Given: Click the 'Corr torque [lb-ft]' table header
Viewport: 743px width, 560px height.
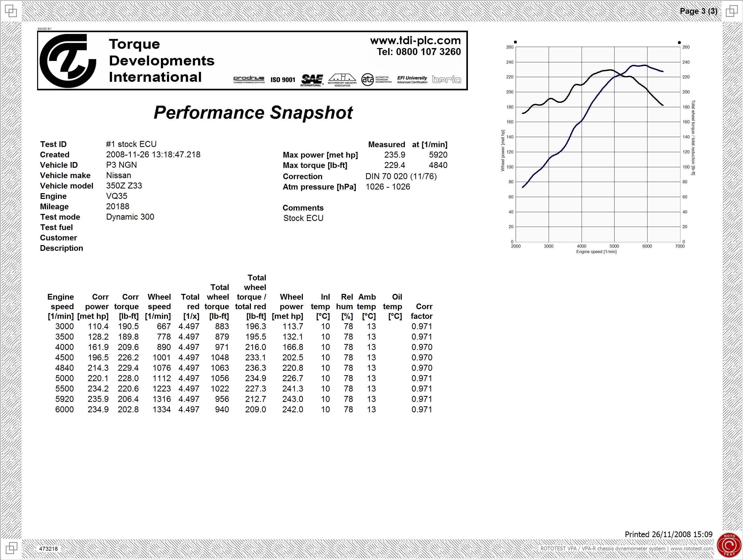Looking at the screenshot, I should point(126,307).
